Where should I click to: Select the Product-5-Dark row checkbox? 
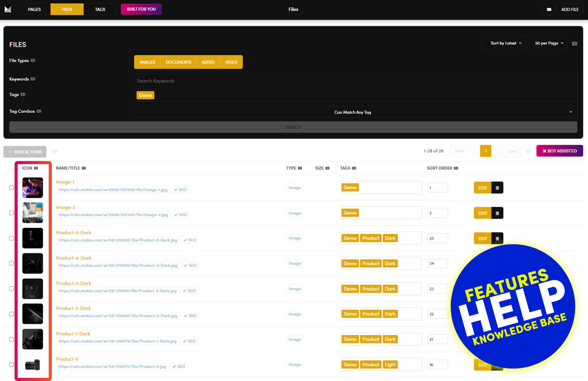(11, 238)
